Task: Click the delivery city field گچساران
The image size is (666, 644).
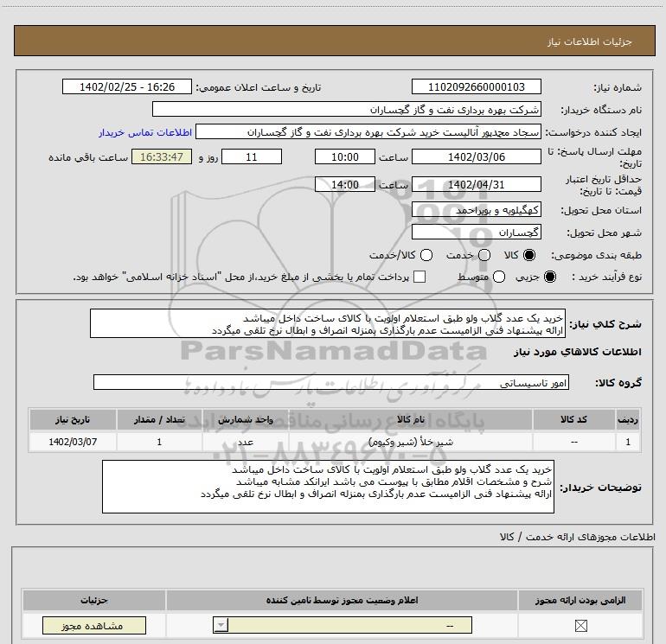Action: click(476, 232)
